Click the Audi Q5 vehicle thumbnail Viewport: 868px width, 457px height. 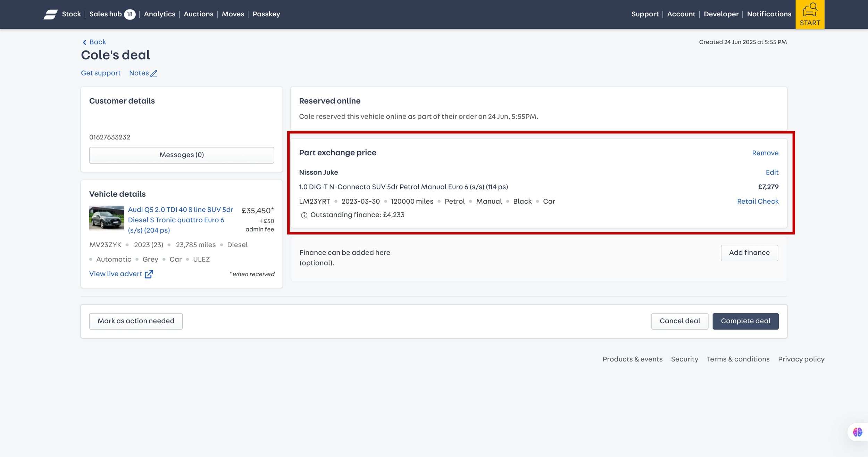point(106,218)
